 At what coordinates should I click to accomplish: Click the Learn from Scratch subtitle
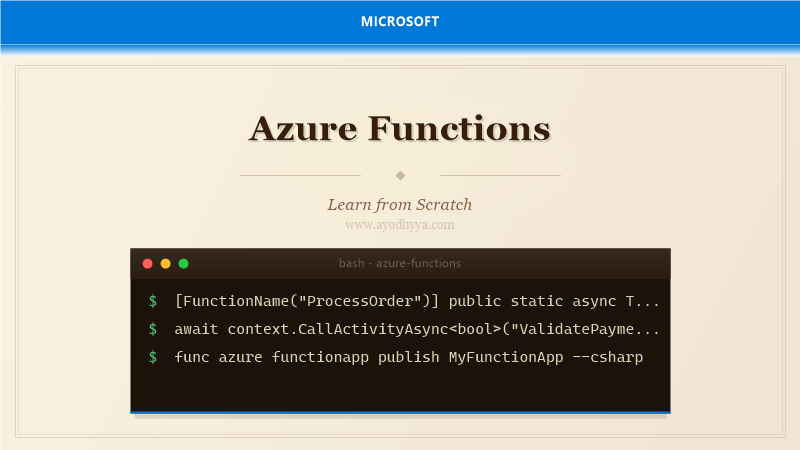tap(400, 205)
